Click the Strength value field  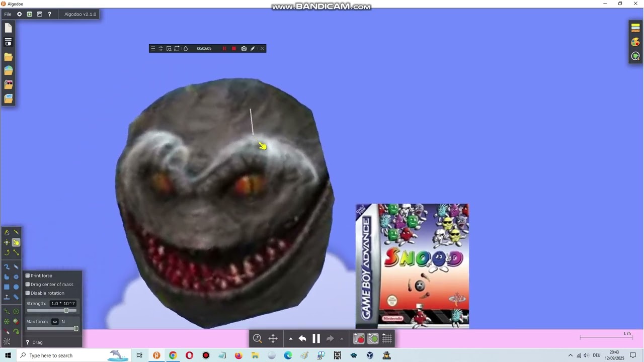(63, 303)
